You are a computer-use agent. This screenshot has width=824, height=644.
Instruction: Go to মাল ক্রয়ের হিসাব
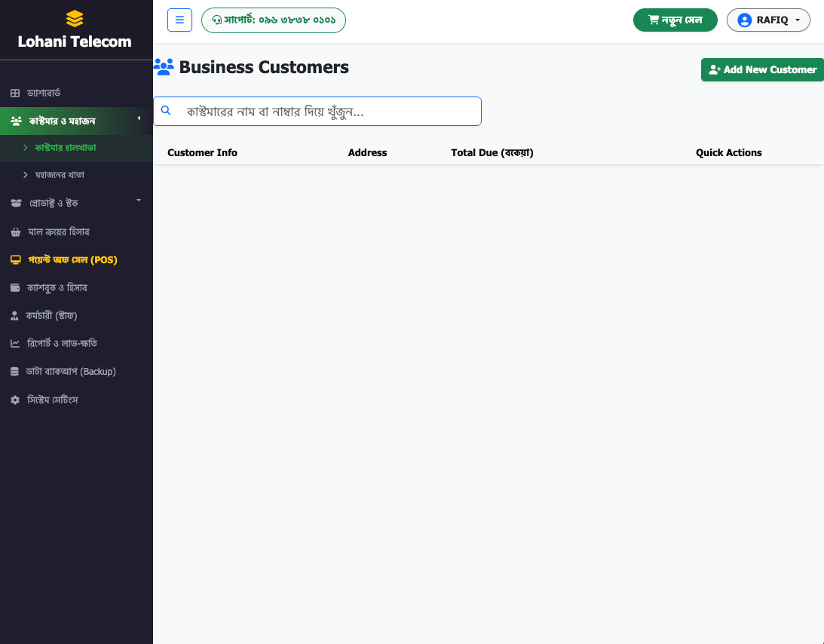point(76,232)
